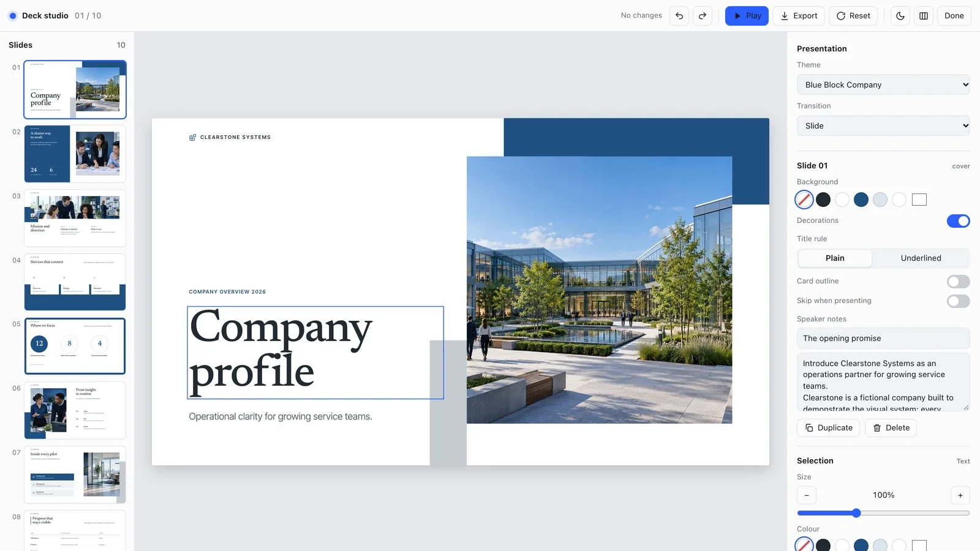Pick the dark charcoal Background swatch
This screenshot has width=980, height=551.
[823, 200]
